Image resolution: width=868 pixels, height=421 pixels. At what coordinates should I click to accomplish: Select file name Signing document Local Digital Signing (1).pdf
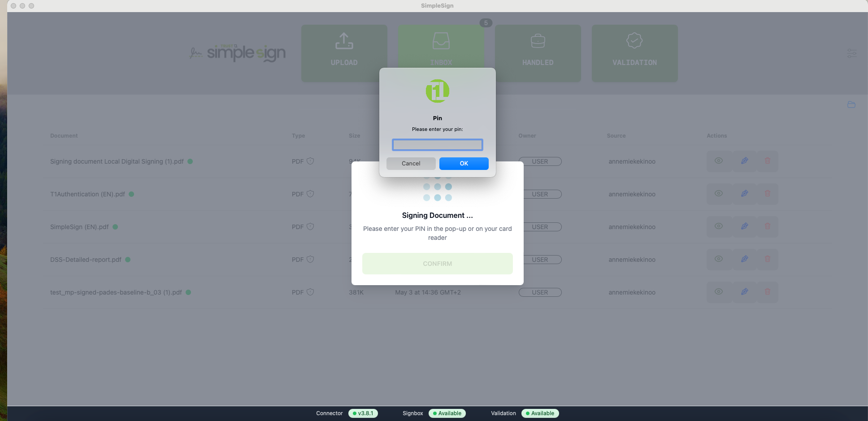click(117, 161)
